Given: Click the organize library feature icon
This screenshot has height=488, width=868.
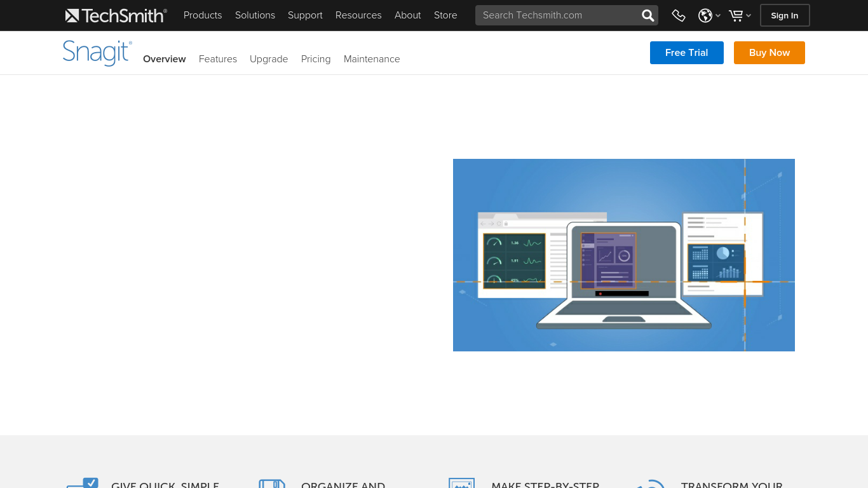Looking at the screenshot, I should 272,484.
